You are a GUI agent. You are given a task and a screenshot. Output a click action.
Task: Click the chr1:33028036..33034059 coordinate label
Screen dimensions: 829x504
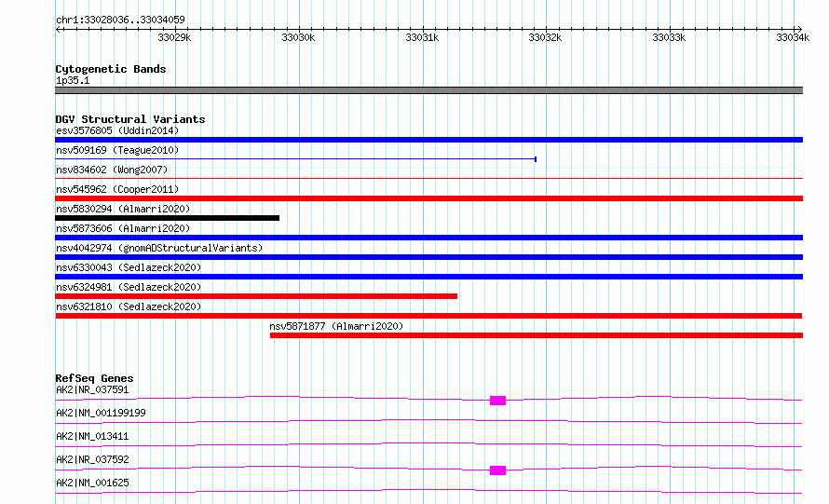click(120, 20)
